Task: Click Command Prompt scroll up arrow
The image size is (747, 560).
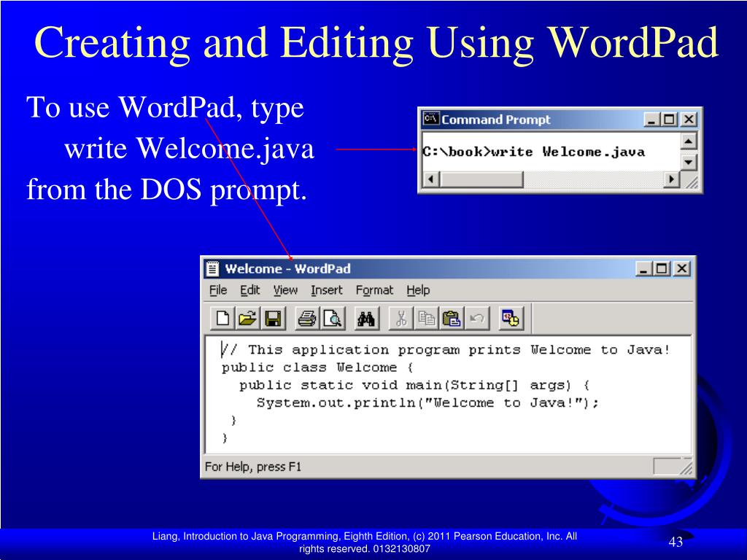Action: [688, 141]
